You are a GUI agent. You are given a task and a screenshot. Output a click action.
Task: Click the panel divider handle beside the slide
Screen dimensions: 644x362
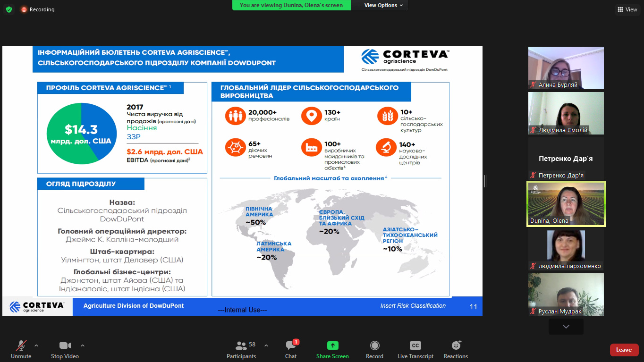point(485,181)
